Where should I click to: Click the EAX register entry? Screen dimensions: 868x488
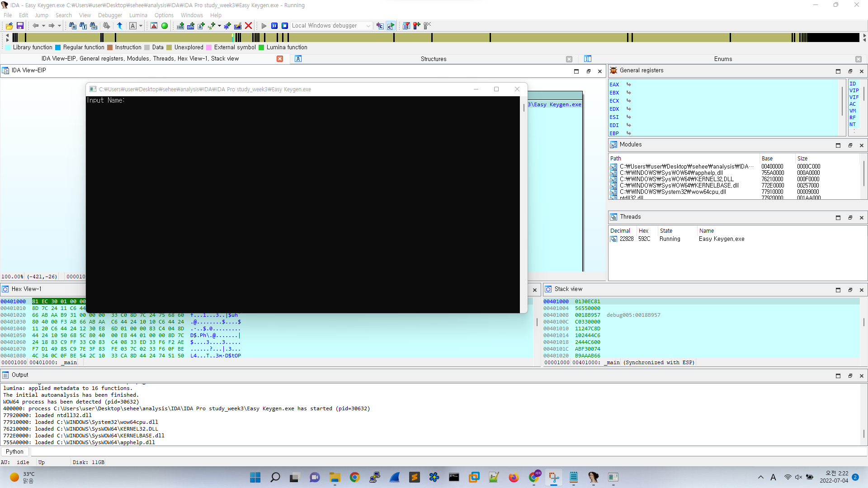point(614,84)
